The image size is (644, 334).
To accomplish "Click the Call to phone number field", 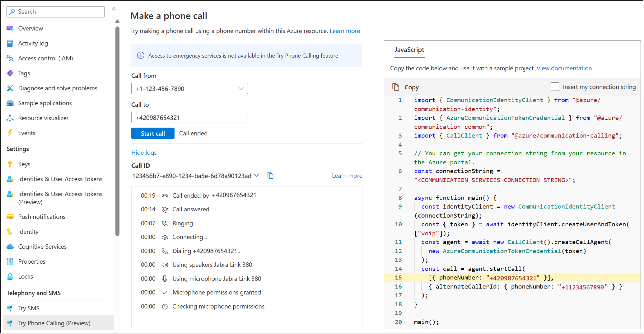I will click(189, 117).
